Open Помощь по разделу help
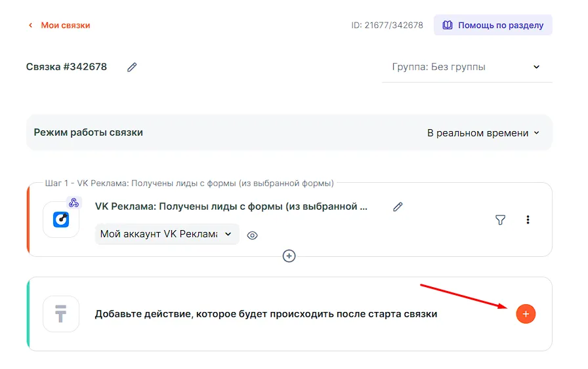Screen dimensions: 588x369 (493, 26)
